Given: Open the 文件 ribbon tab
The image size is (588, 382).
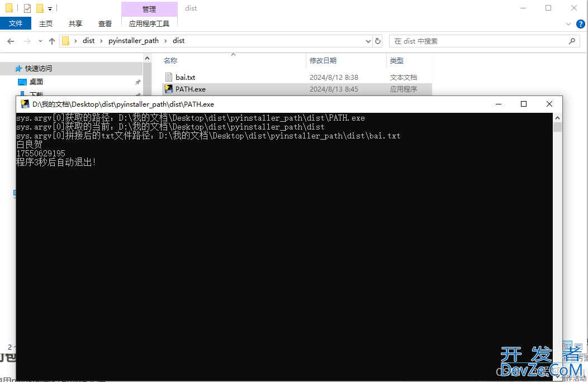Looking at the screenshot, I should click(x=16, y=23).
